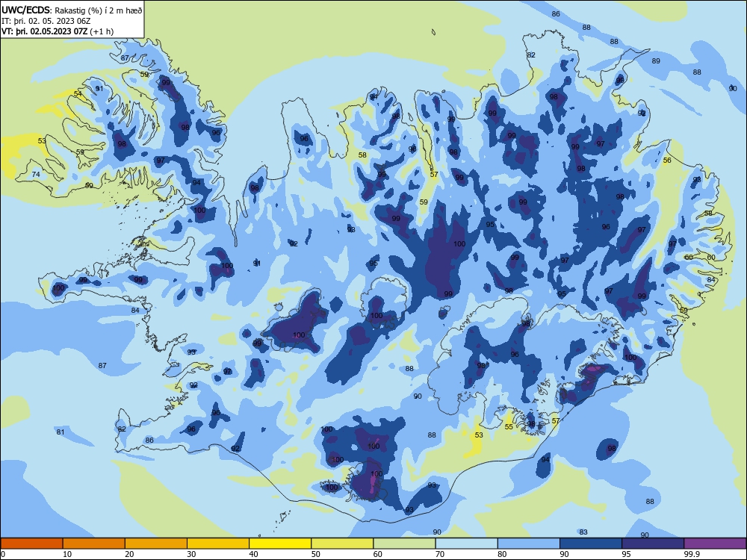
Task: Click the '20' legend tick label
Action: click(129, 554)
